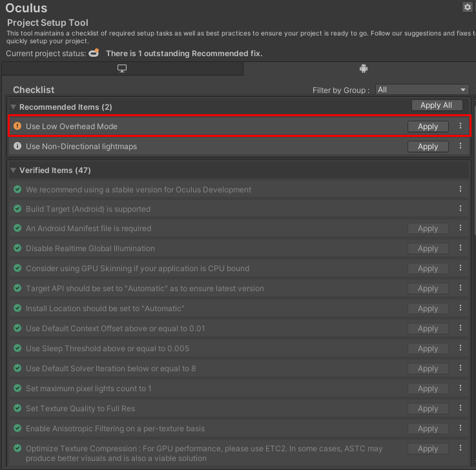This screenshot has height=470, width=476.
Task: Switch to the desktop platform tab
Action: 122,68
